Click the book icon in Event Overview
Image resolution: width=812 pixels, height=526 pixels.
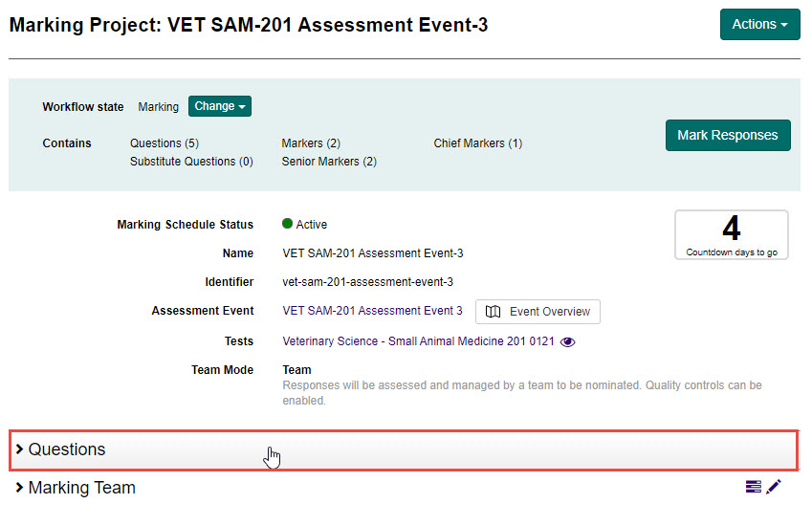(494, 312)
